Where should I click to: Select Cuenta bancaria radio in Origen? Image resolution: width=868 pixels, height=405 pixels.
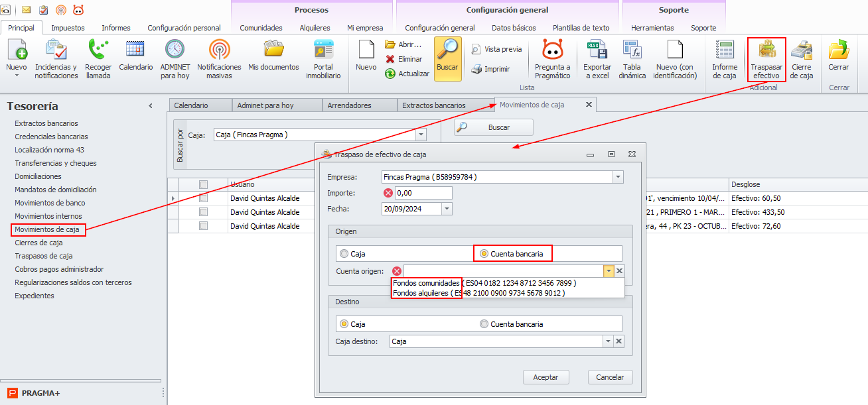click(484, 254)
